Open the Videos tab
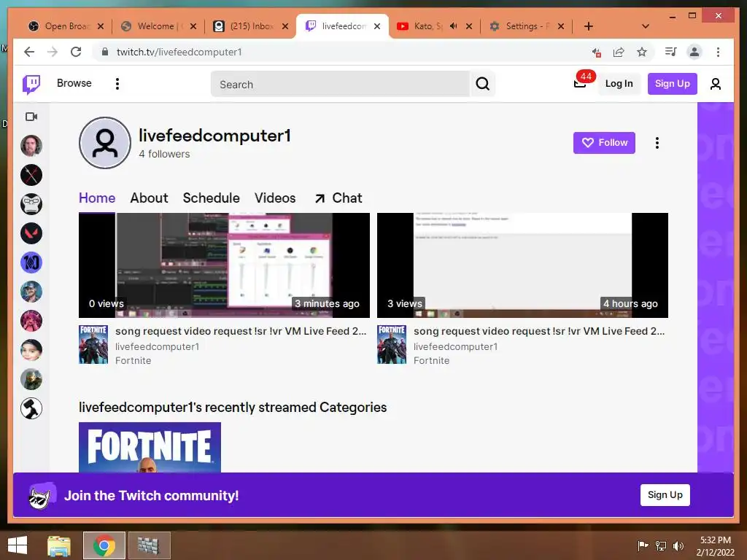The height and width of the screenshot is (560, 747). 275,198
